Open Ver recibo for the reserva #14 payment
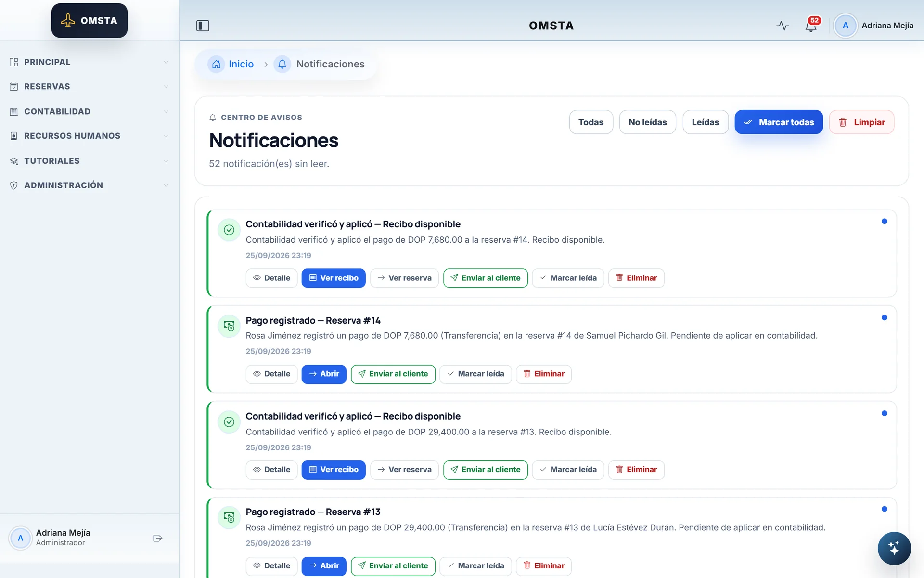Image resolution: width=924 pixels, height=578 pixels. click(334, 278)
